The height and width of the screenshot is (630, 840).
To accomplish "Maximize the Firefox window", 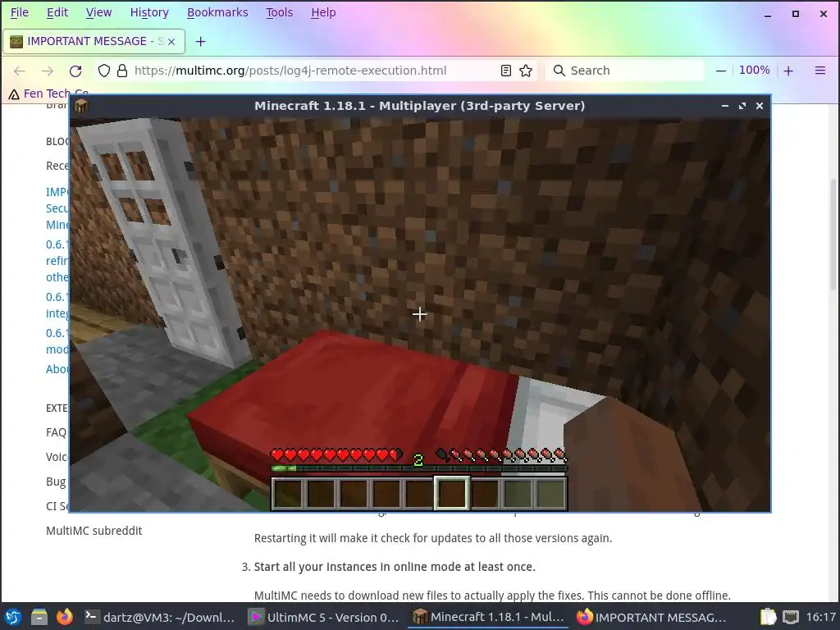I will coord(796,15).
